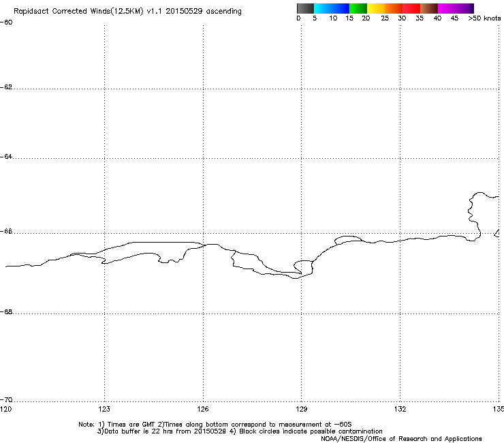The width and height of the screenshot is (504, 443).
Task: Click the blue 10-15 knots legend band
Action: coord(341,8)
